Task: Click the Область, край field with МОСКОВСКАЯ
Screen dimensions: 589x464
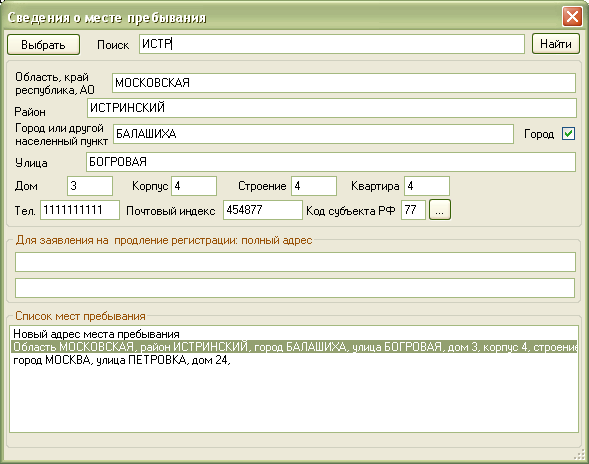Action: click(x=344, y=83)
